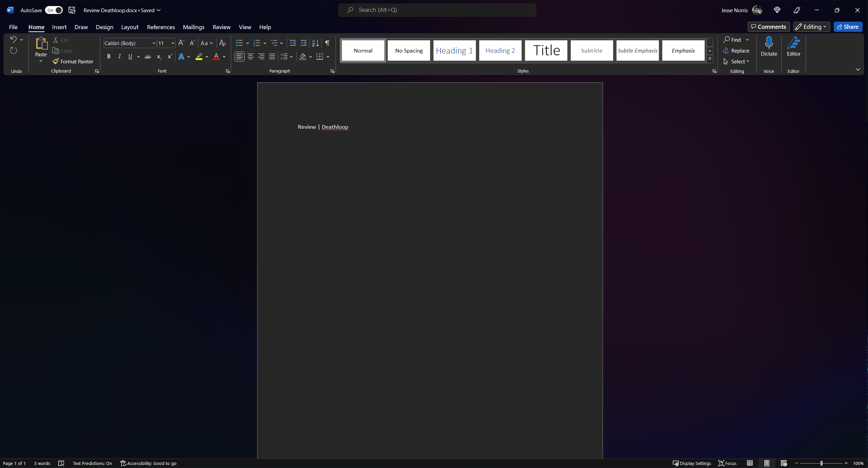The width and height of the screenshot is (868, 468).
Task: Sort paragraphs alphabetically
Action: tap(315, 43)
